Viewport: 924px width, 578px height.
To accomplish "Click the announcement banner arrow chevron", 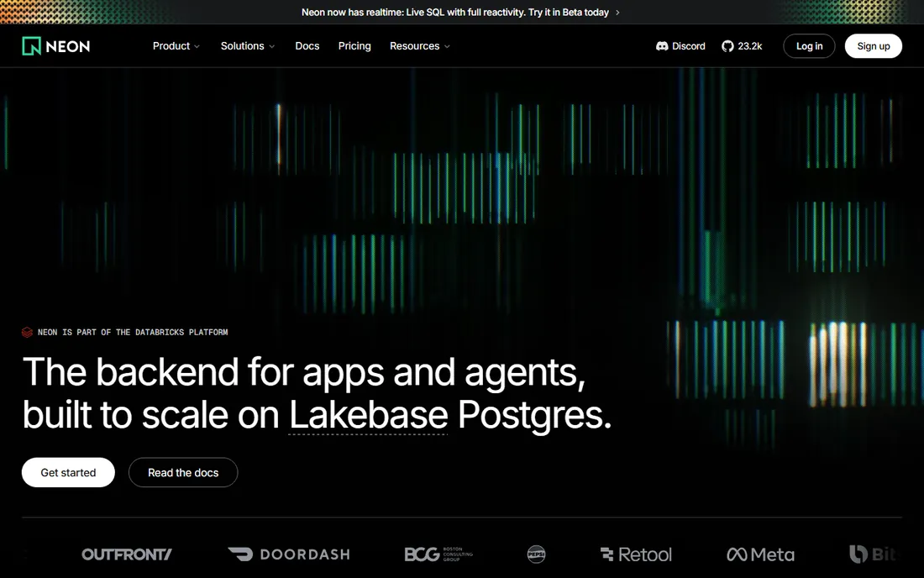I will point(617,13).
